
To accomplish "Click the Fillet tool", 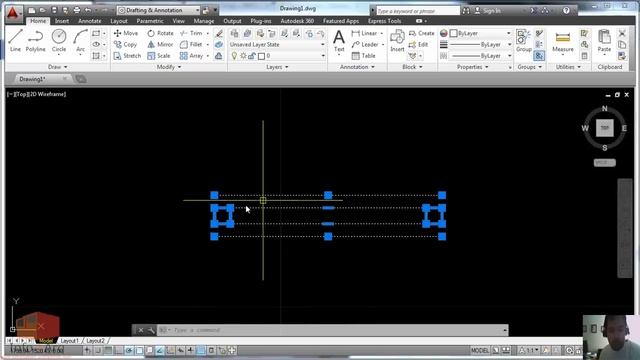I will pos(191,44).
